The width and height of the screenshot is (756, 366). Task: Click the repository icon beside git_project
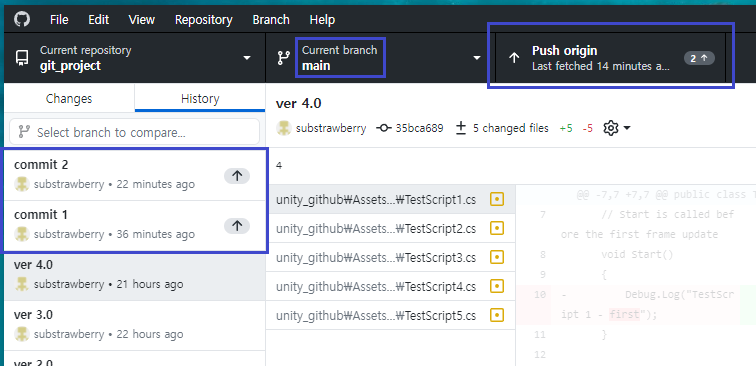(22, 58)
